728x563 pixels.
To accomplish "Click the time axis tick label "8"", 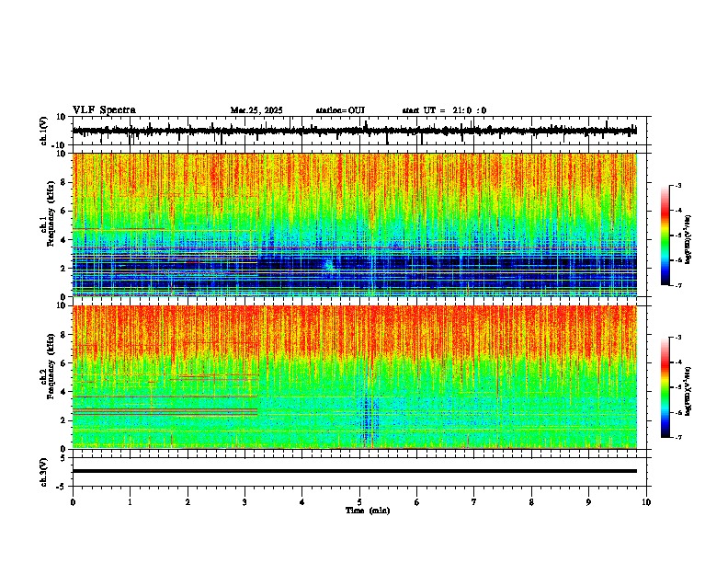I will [x=531, y=502].
